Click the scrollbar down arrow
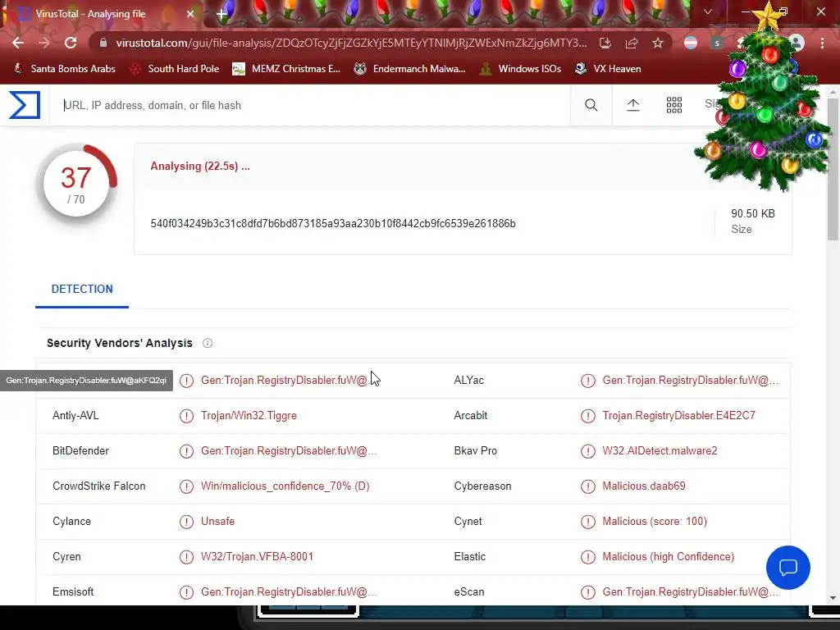 pos(833,598)
